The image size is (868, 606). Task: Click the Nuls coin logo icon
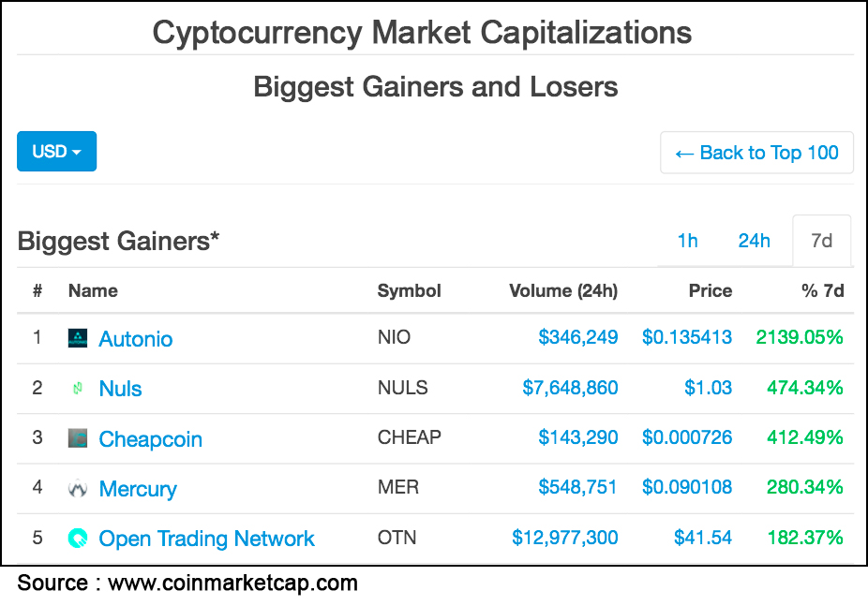pos(78,388)
